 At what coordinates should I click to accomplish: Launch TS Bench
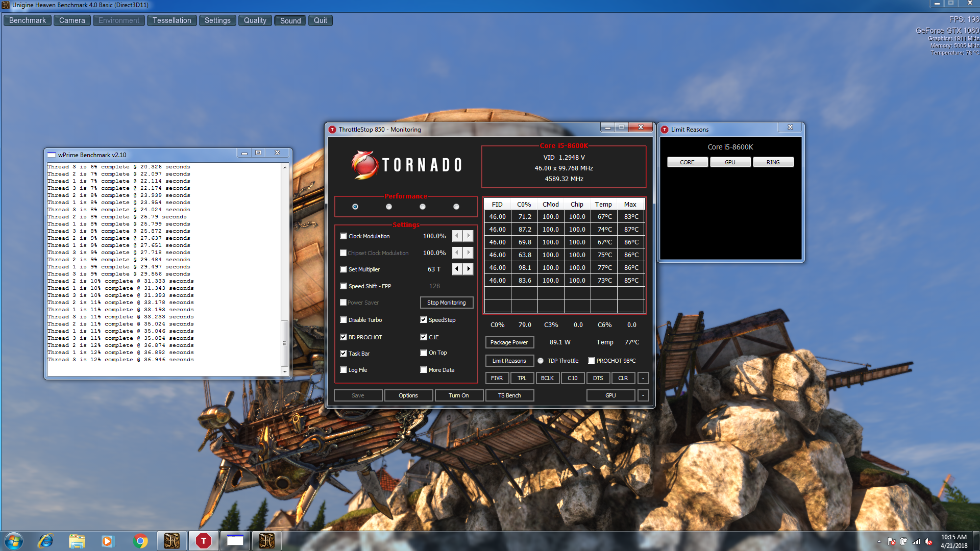coord(509,395)
